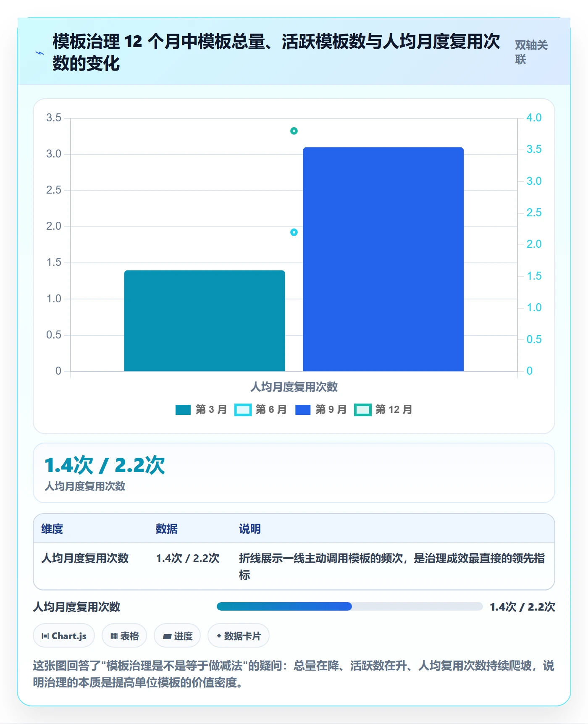The width and height of the screenshot is (588, 724).
Task: Click the 人均月度复用次数 label beside the progress bar
Action: pos(77,607)
